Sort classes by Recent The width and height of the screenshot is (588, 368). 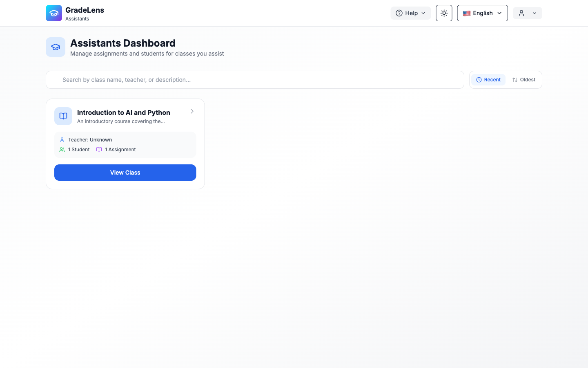pyautogui.click(x=488, y=80)
